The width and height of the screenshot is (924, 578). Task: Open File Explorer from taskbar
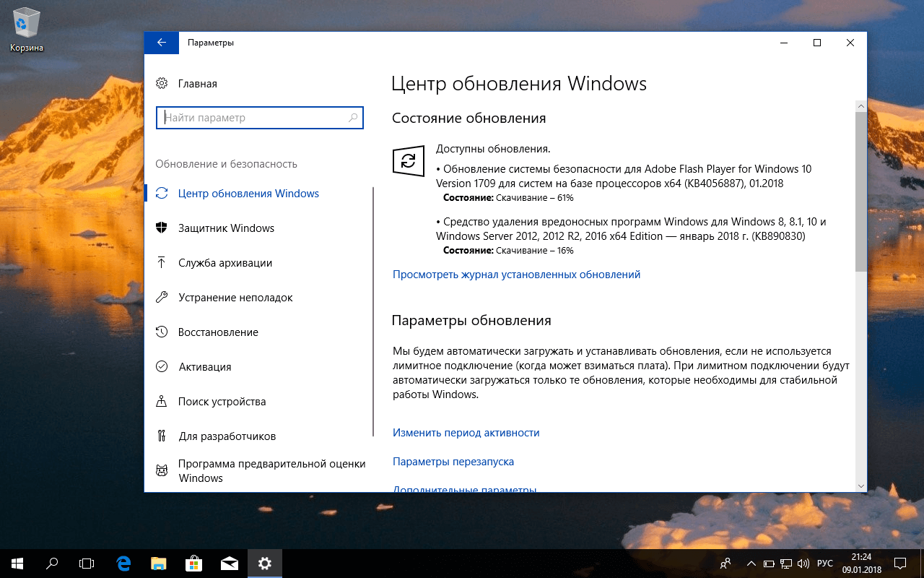coord(159,563)
